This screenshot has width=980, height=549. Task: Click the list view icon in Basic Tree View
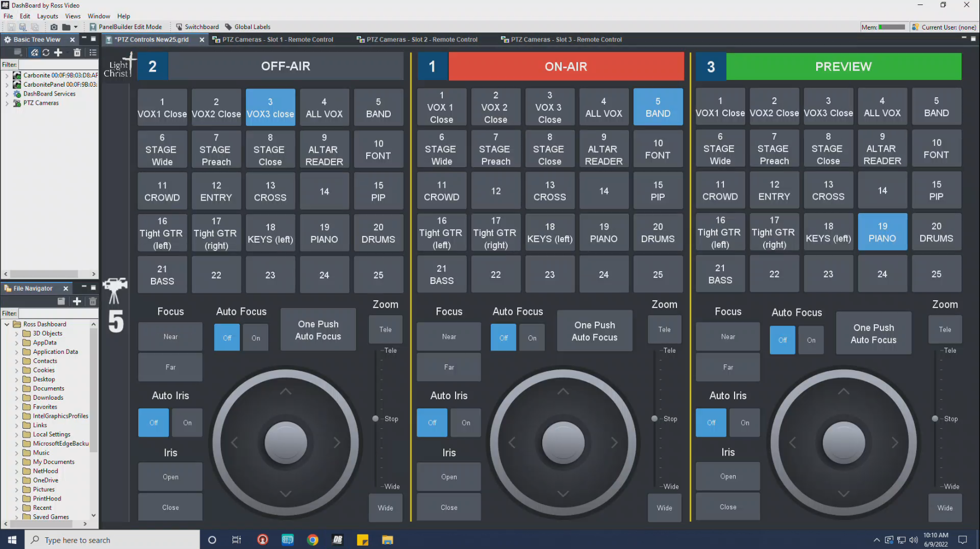click(93, 53)
